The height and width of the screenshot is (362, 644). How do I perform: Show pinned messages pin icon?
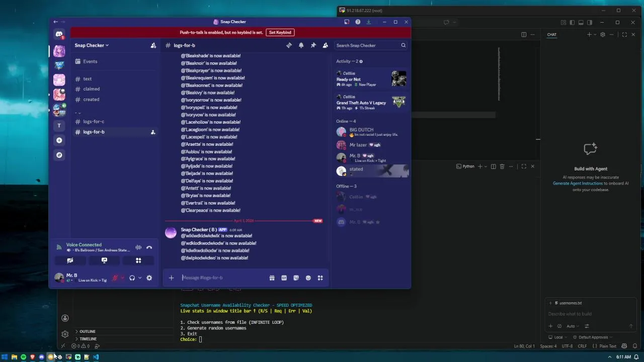[x=313, y=45]
